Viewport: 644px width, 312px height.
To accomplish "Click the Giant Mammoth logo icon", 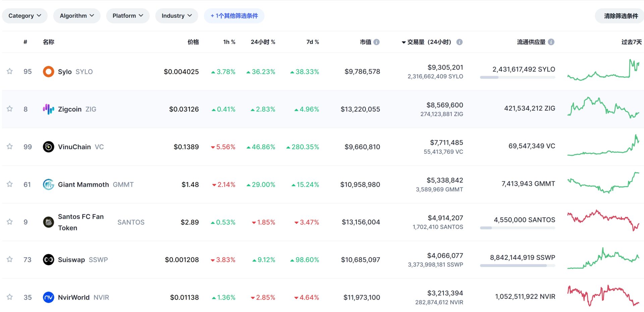I will [48, 184].
